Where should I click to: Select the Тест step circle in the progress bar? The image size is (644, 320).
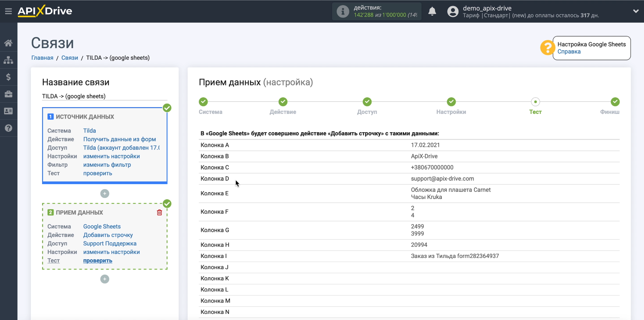click(x=535, y=102)
